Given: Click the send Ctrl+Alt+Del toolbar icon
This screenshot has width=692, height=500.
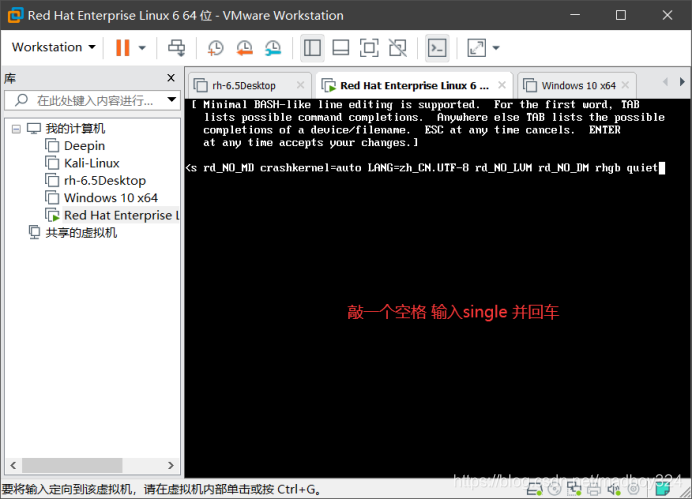Looking at the screenshot, I should [x=177, y=48].
